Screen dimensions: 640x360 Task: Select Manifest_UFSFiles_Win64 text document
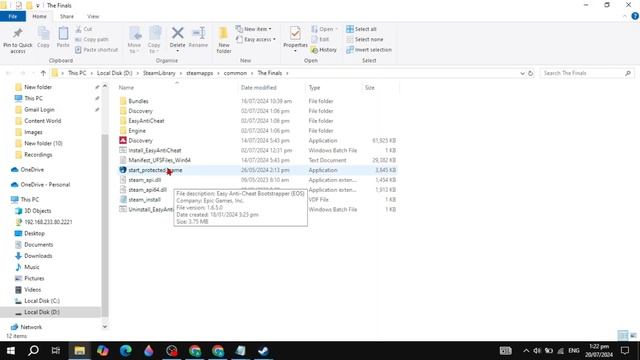[x=159, y=160]
